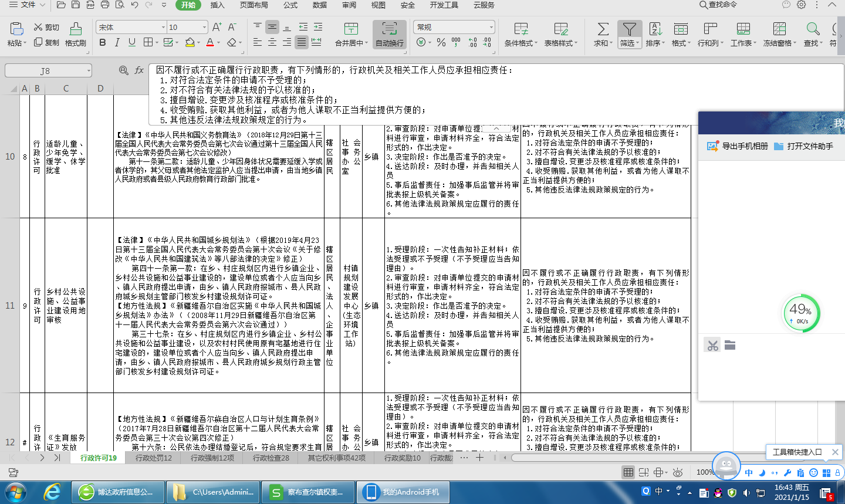Click 导出手机相册 in the phone panel
This screenshot has width=845, height=504.
pos(738,146)
